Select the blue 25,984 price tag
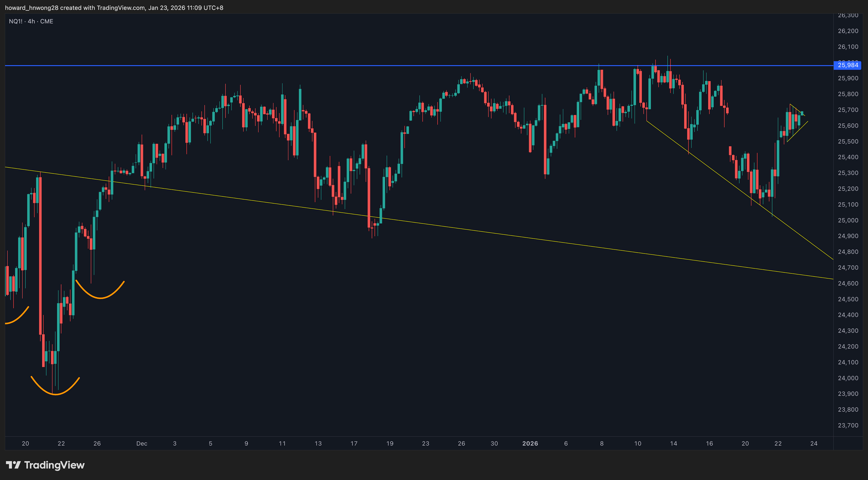The width and height of the screenshot is (868, 480). pos(847,65)
